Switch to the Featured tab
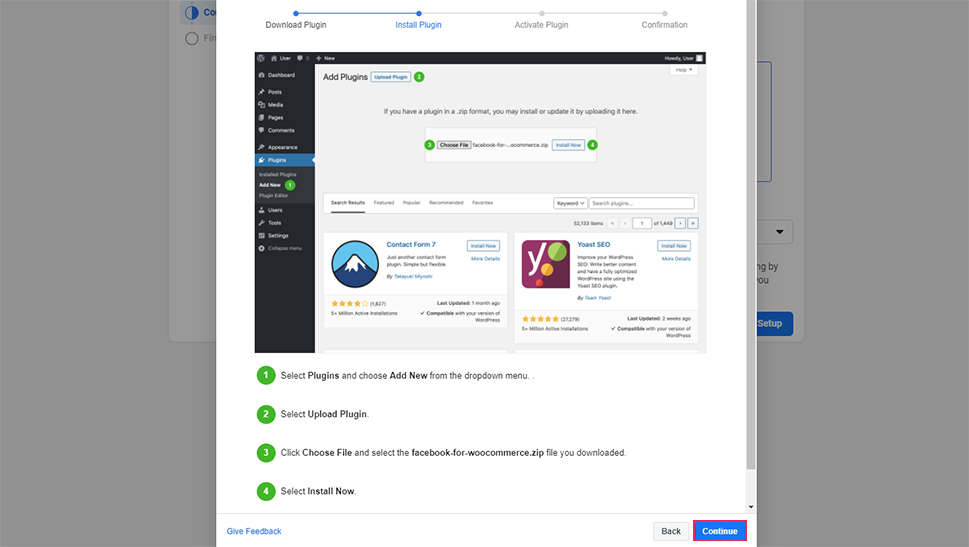 click(384, 203)
